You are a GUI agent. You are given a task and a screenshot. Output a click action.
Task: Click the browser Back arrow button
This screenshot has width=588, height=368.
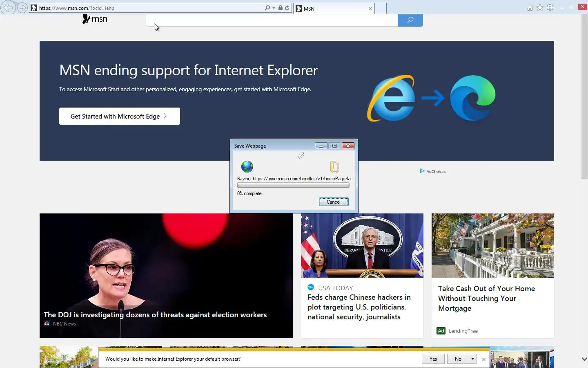[x=8, y=8]
